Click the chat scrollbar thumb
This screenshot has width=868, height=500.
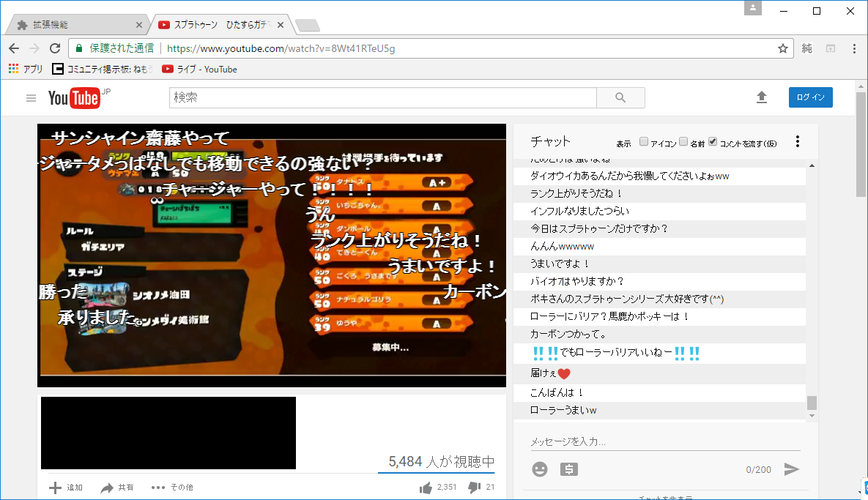tap(812, 403)
